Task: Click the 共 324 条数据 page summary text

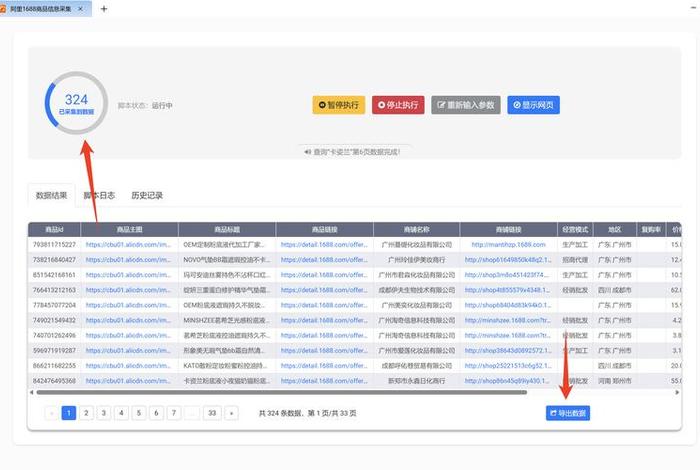Action: pyautogui.click(x=308, y=413)
